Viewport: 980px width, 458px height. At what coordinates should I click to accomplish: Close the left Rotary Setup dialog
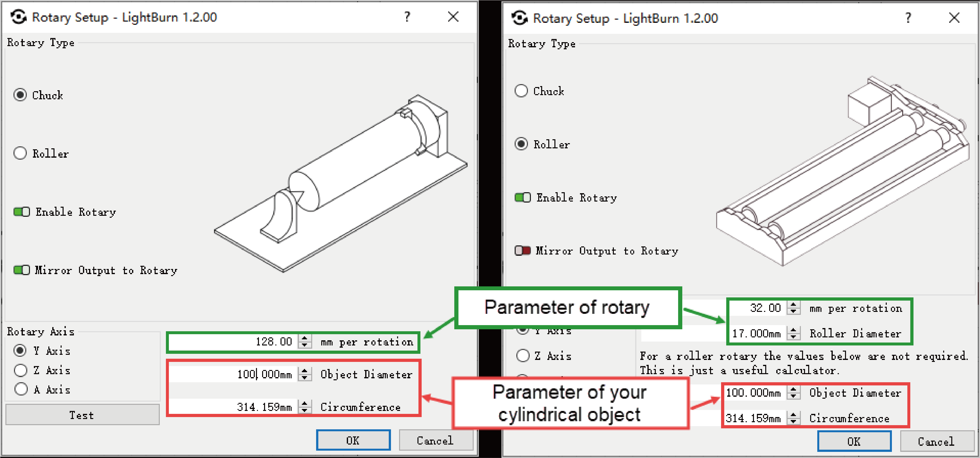click(453, 17)
